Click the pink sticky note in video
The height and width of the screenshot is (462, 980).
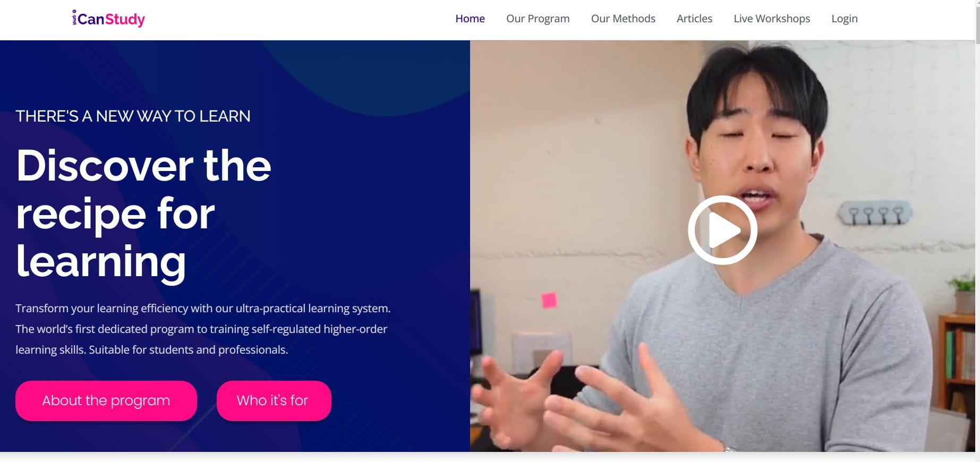(x=549, y=300)
